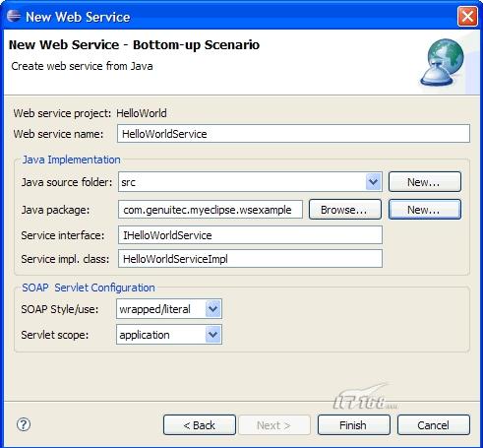Viewport: 483px width, 448px height.
Task: Click the web service globe banner icon
Action: (x=442, y=62)
